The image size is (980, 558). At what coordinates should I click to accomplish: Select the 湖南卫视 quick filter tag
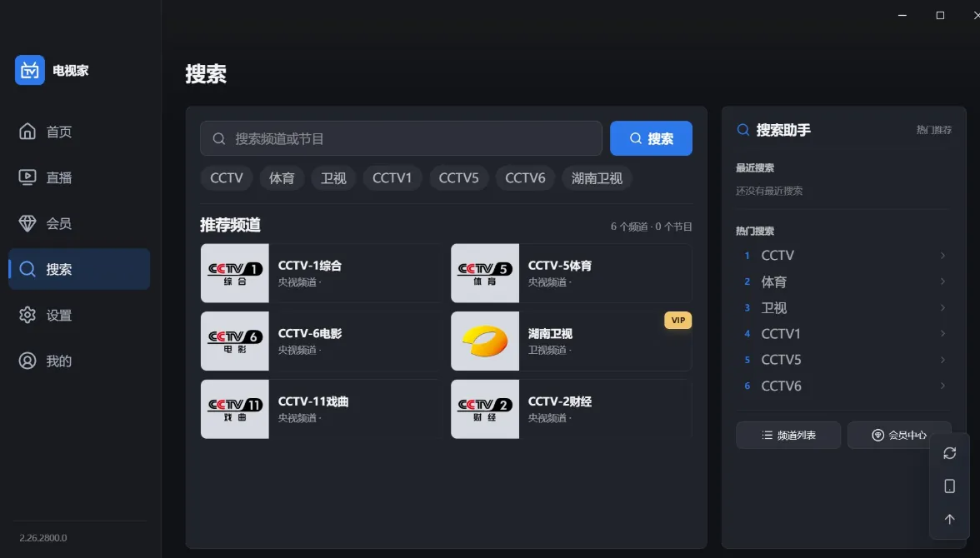point(597,178)
